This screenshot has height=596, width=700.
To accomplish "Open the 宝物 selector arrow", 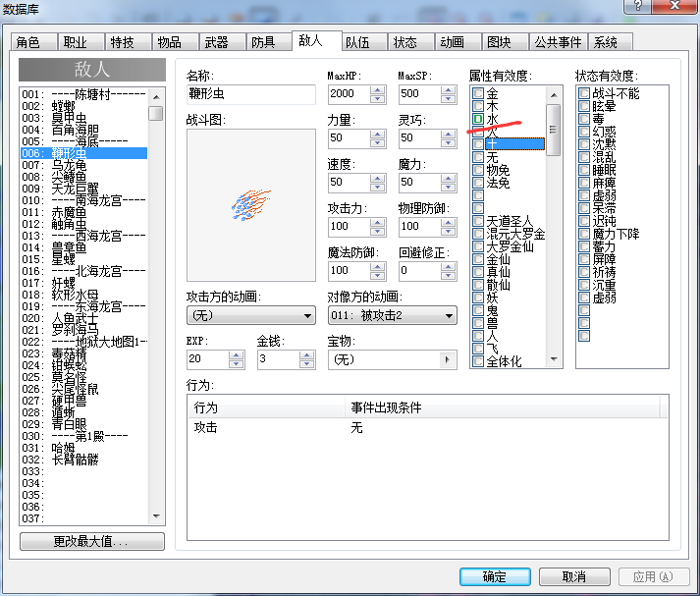I will coord(448,359).
